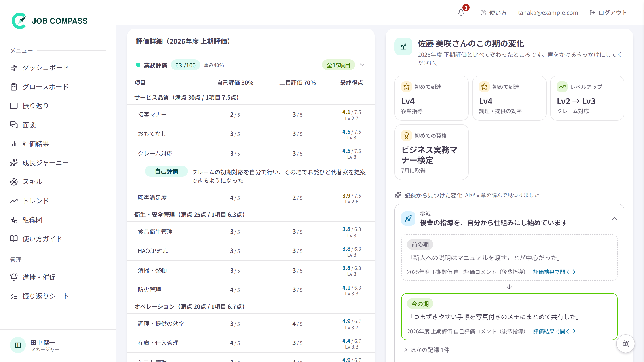Image resolution: width=644 pixels, height=362 pixels.
Task: Click the 後輩指導 Lv4 card
Action: click(x=431, y=98)
